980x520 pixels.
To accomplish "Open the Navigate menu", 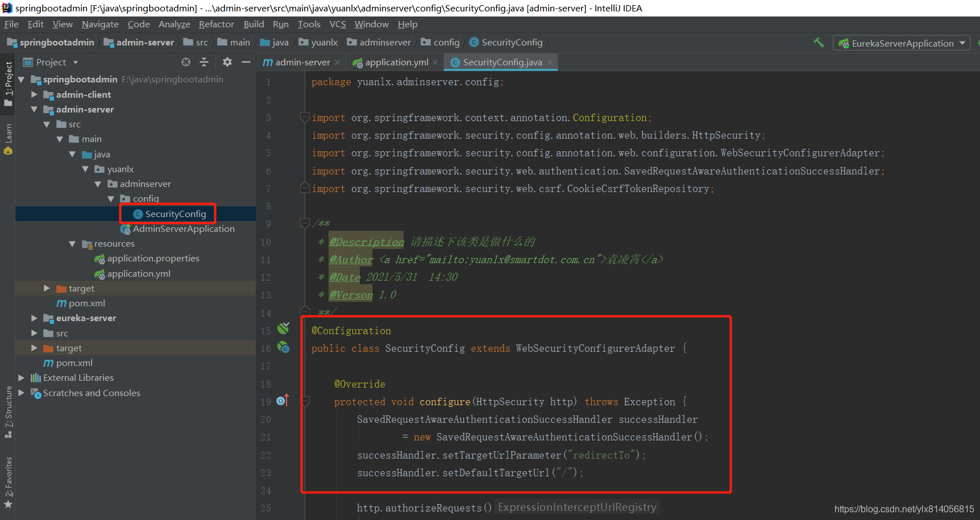I will [x=100, y=24].
